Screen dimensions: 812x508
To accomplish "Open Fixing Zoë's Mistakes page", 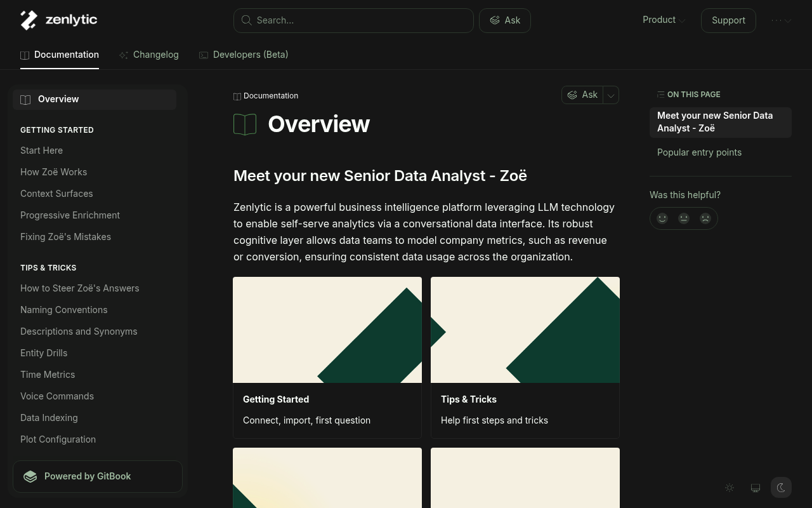I will coord(65,237).
